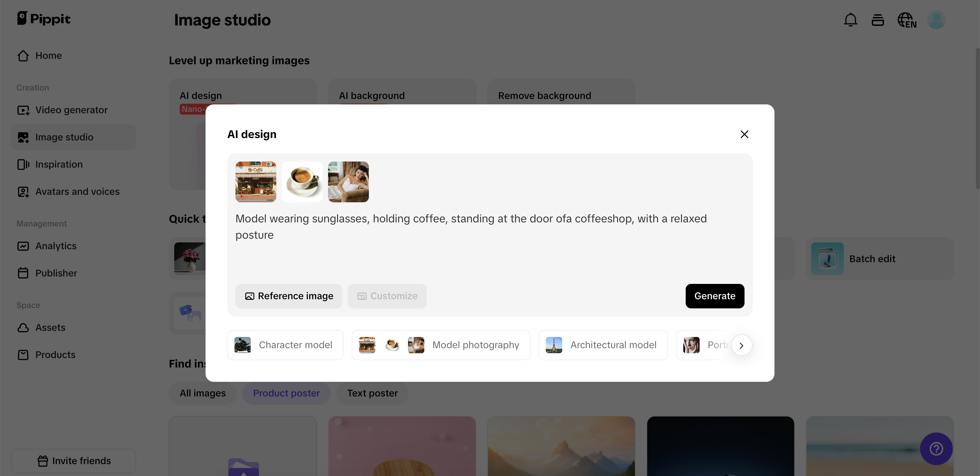Open the Assets space
Screen dimensions: 980x476
pyautogui.click(x=50, y=327)
